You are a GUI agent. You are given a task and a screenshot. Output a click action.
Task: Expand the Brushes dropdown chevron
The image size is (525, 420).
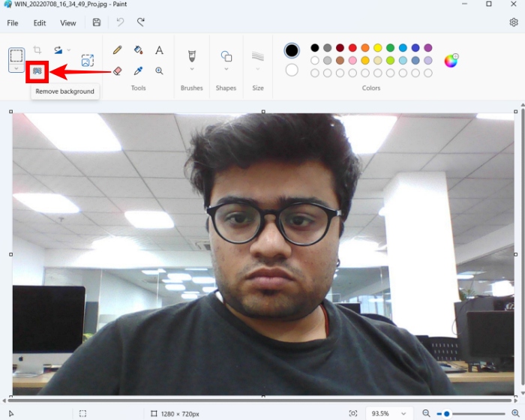(192, 69)
